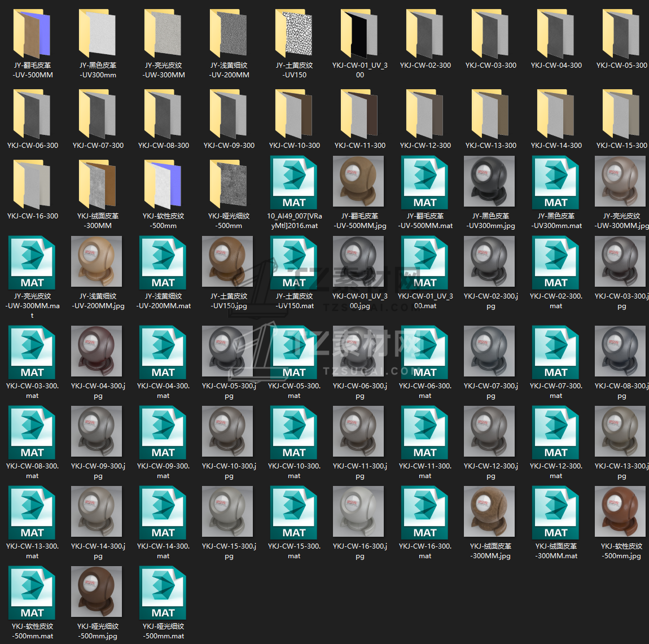
Task: Select JY-黑色皮革-UV300mm.mat file
Action: coord(555,182)
